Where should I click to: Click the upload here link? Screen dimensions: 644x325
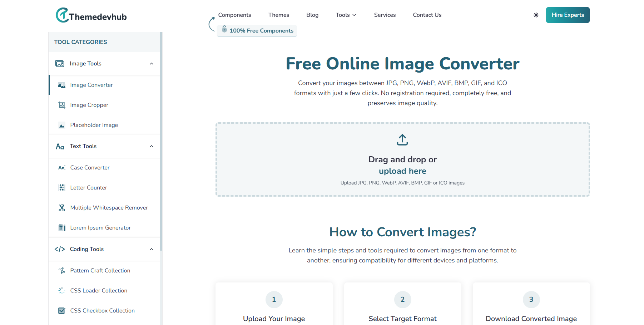(402, 171)
